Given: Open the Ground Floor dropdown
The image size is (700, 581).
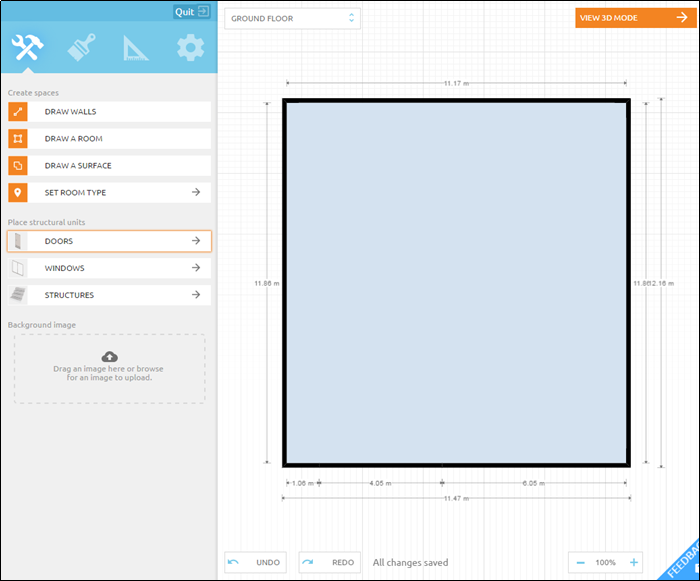Looking at the screenshot, I should click(x=292, y=18).
